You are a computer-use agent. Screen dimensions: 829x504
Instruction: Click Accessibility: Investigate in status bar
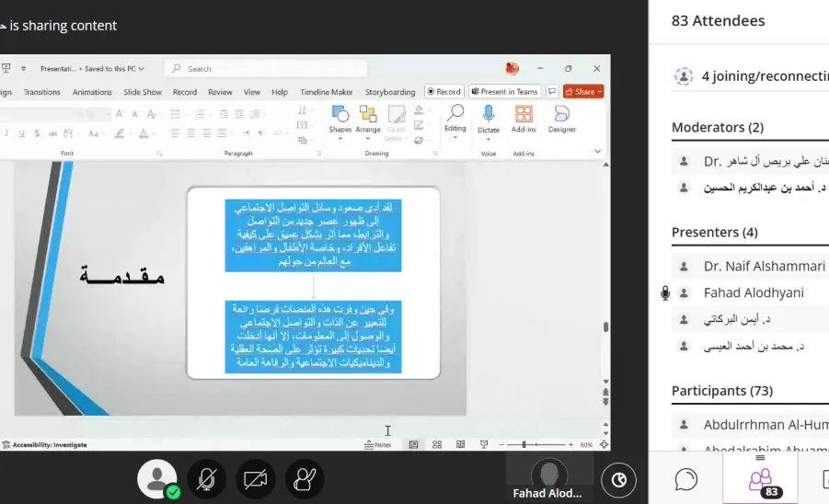click(x=45, y=445)
